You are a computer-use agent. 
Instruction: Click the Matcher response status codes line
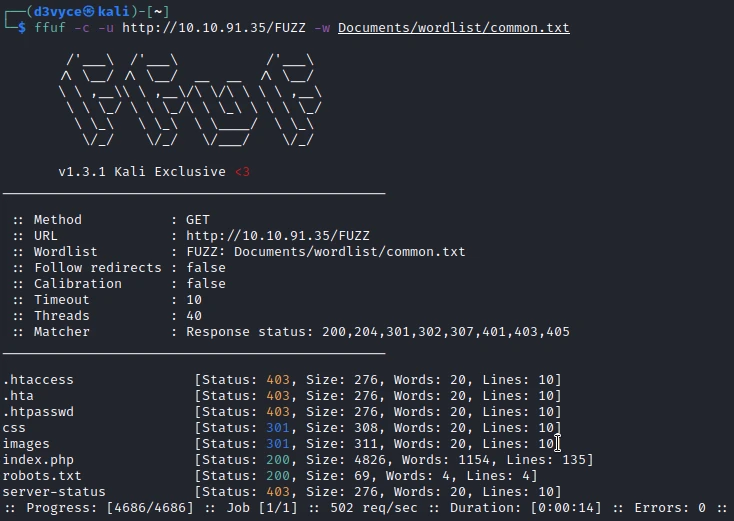pos(377,332)
